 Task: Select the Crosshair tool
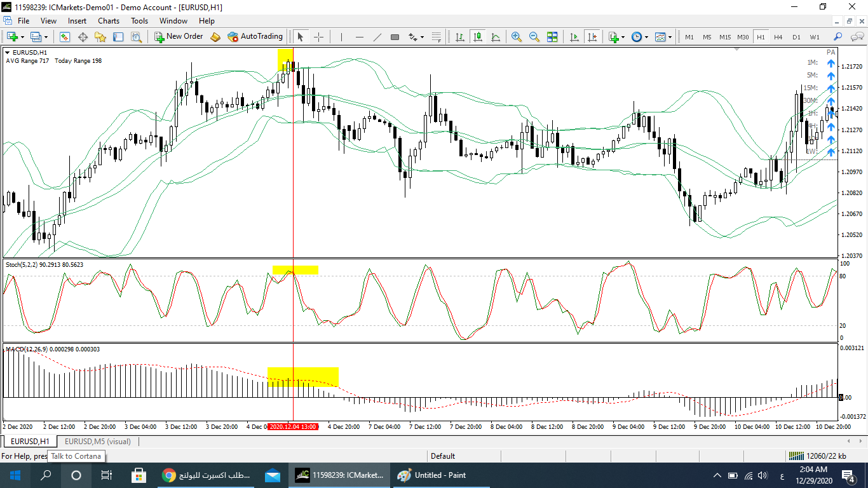point(318,37)
